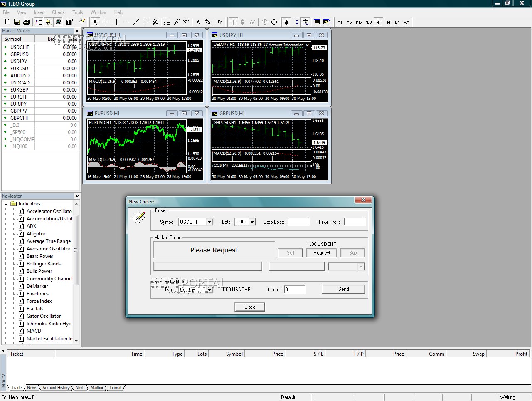Switch chart to M15 timeframe
The width and height of the screenshot is (532, 401).
point(359,22)
